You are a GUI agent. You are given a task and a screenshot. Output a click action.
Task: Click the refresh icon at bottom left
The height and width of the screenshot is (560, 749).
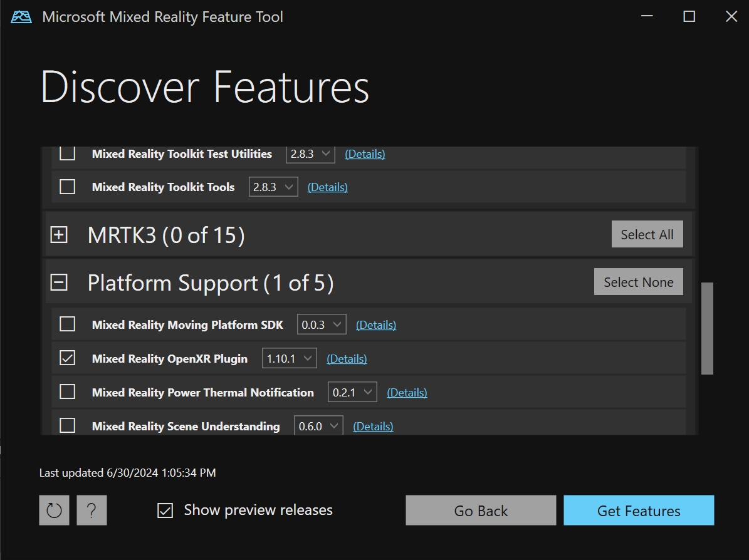(x=54, y=510)
